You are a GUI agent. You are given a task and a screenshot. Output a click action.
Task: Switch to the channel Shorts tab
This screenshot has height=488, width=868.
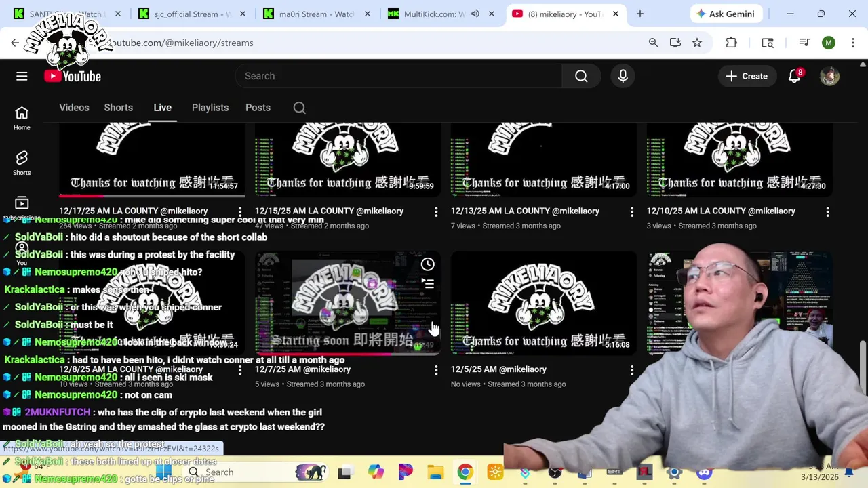118,108
